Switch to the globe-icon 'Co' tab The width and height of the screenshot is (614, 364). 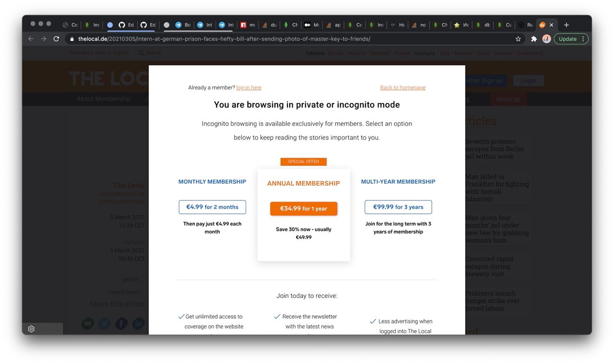pyautogui.click(x=70, y=25)
